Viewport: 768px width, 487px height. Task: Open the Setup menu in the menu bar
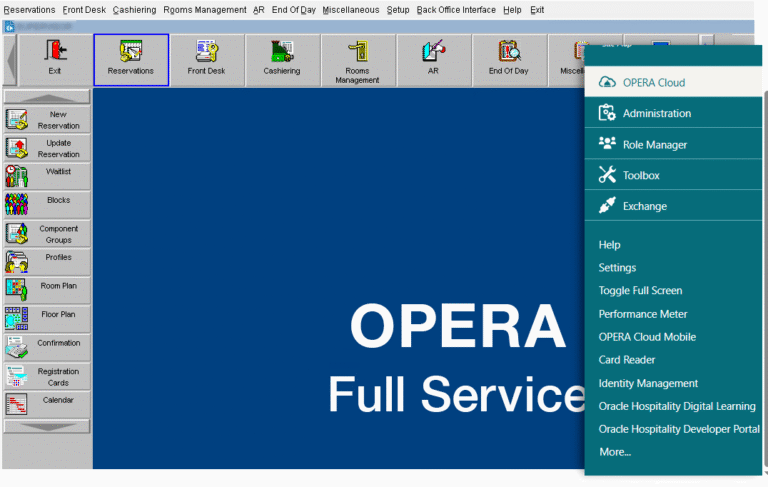[x=398, y=10]
